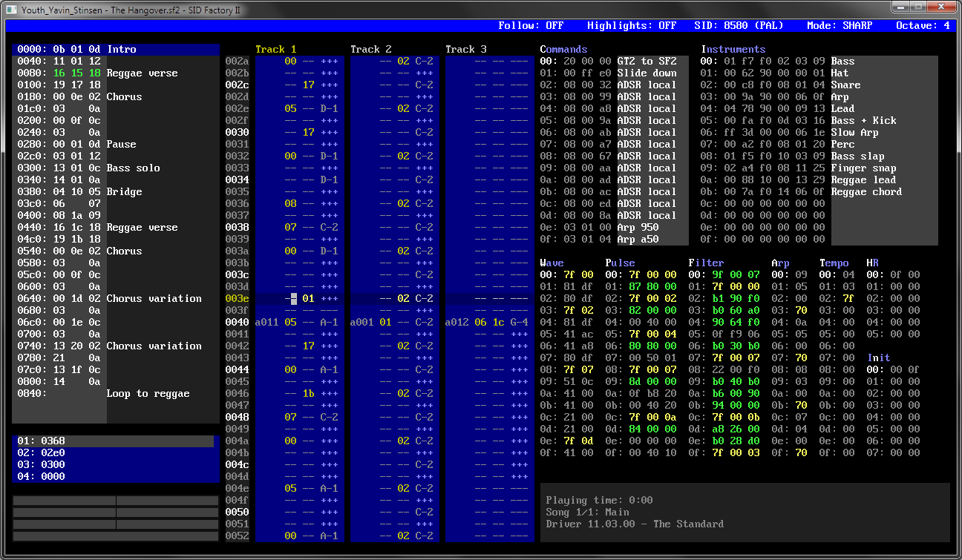Select command 01 Slide down
The height and width of the screenshot is (560, 962).
pos(615,73)
